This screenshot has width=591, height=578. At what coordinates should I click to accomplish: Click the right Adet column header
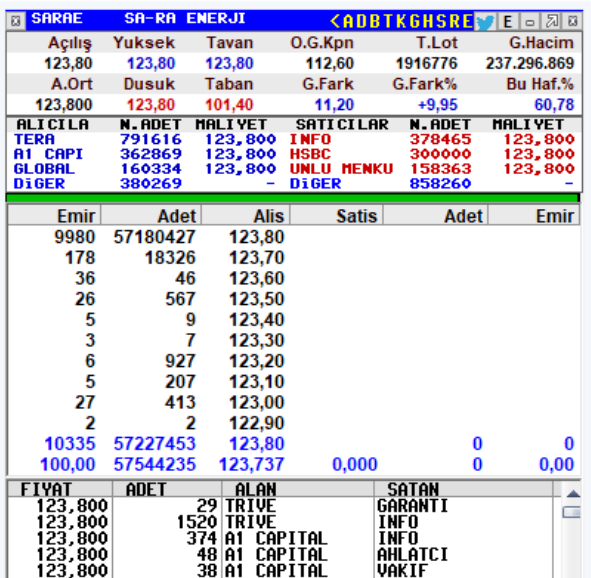pos(435,216)
